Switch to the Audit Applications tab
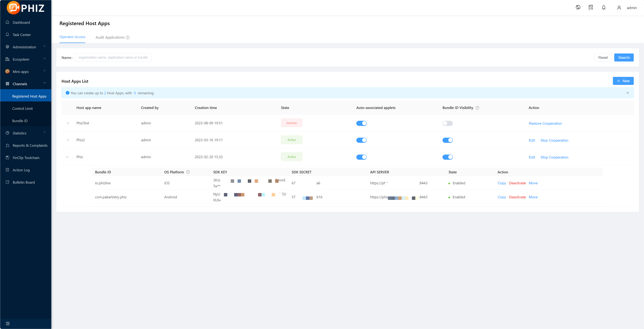 tap(110, 37)
